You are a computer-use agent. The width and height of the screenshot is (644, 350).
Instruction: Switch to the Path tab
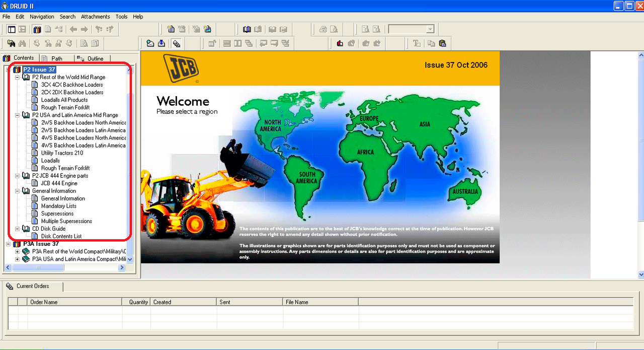(56, 58)
